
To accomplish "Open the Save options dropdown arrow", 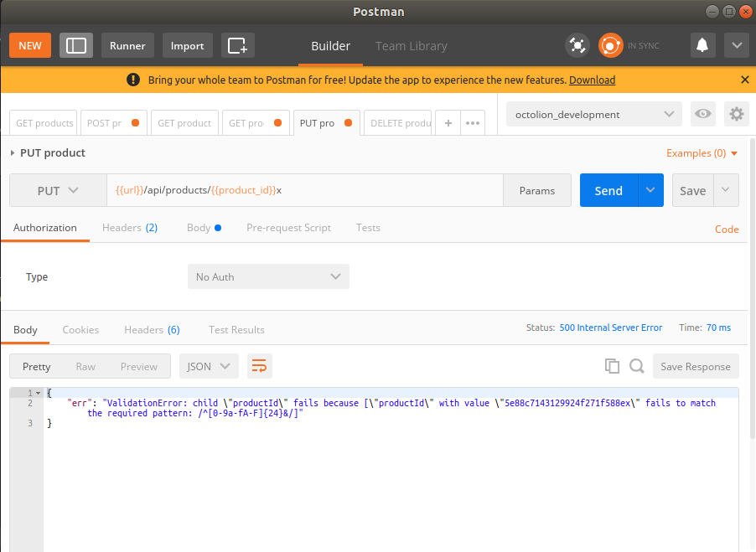I will tap(726, 190).
